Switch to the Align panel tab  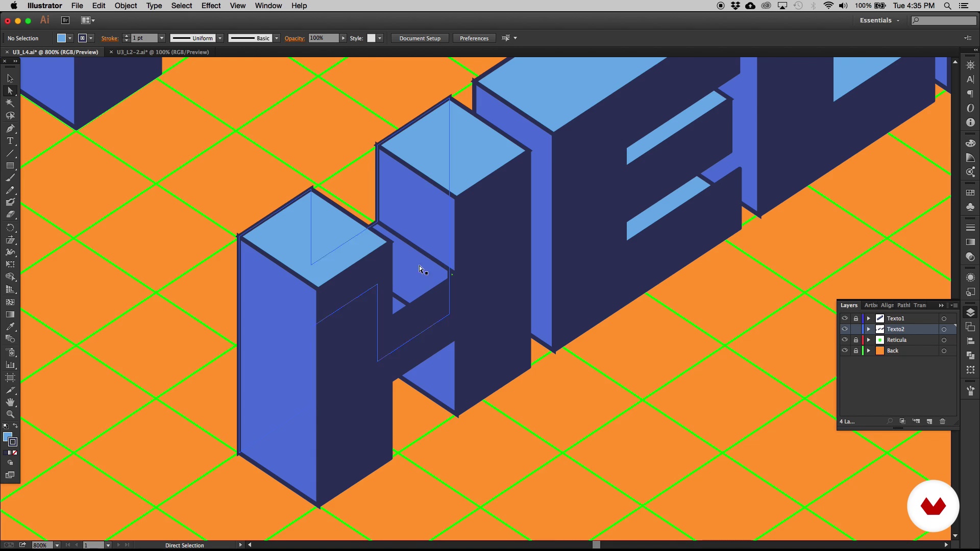click(887, 305)
